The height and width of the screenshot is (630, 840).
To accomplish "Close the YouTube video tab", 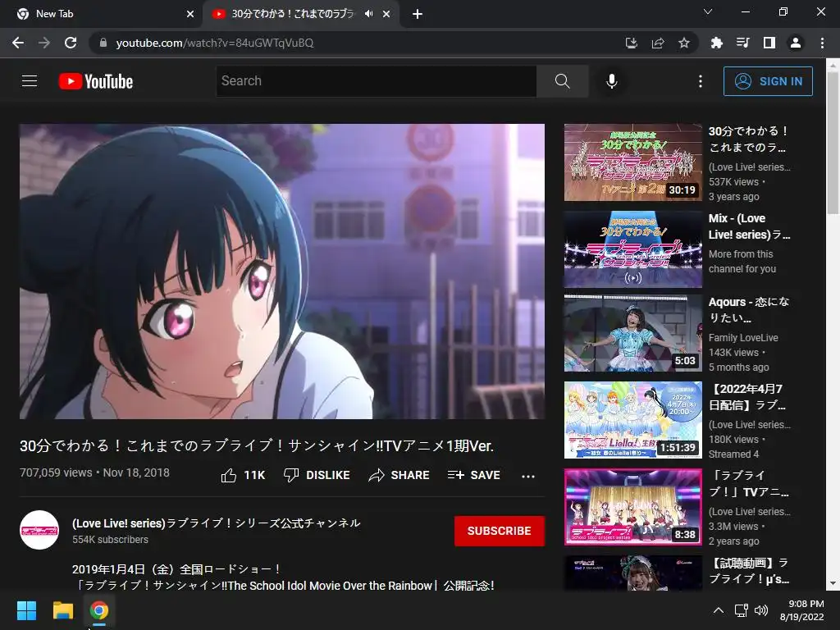I will [386, 14].
